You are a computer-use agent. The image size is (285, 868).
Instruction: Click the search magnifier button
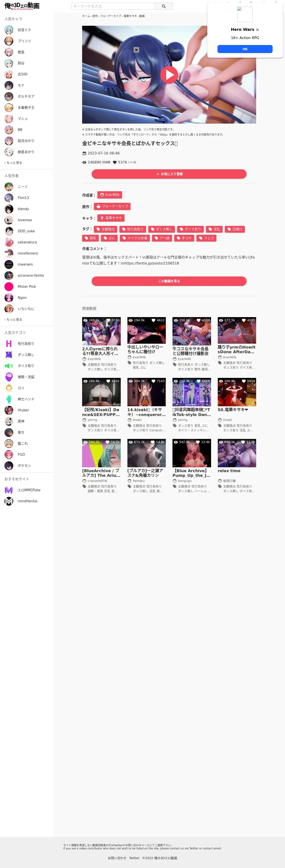click(x=164, y=6)
